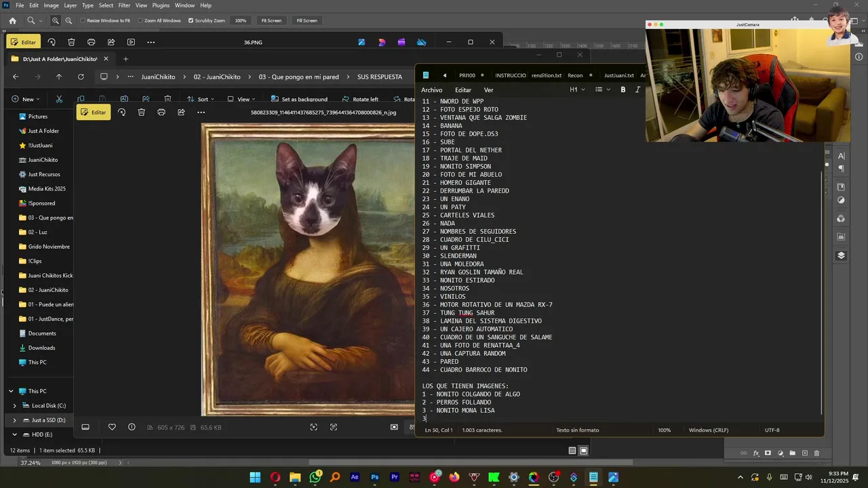Screen dimensions: 868x488
Task: Toggle bold formatting in Notepad
Action: pyautogui.click(x=623, y=89)
